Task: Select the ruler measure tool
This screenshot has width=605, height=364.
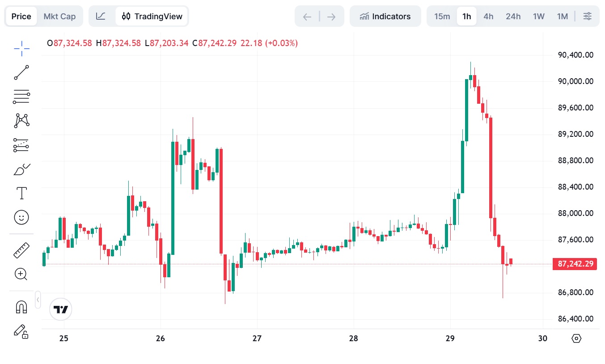Action: coord(21,250)
